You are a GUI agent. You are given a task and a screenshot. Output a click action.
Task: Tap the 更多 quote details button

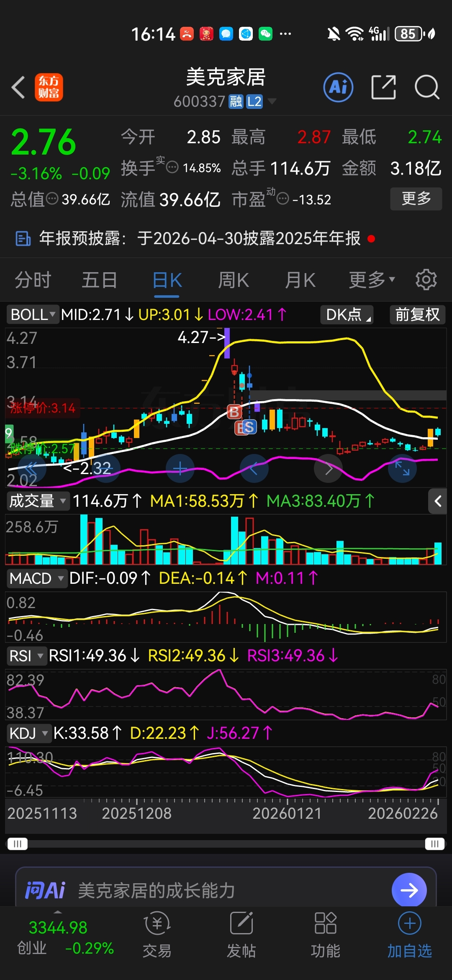tap(416, 199)
